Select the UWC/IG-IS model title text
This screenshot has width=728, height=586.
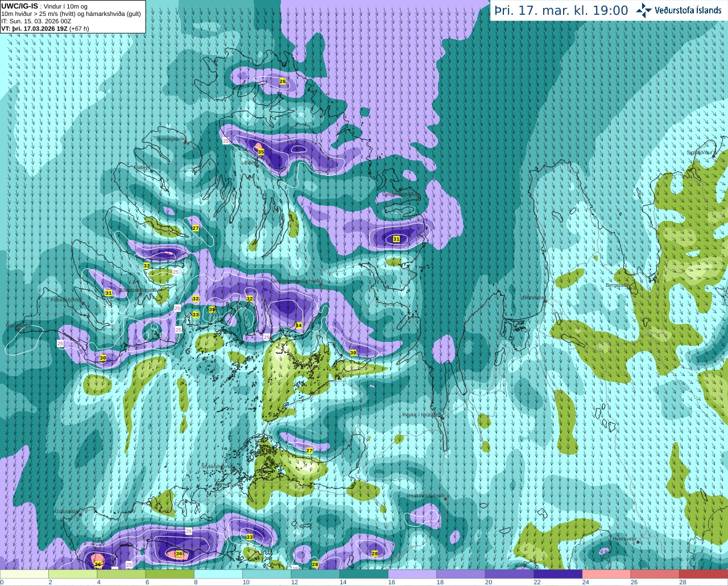[x=19, y=6]
